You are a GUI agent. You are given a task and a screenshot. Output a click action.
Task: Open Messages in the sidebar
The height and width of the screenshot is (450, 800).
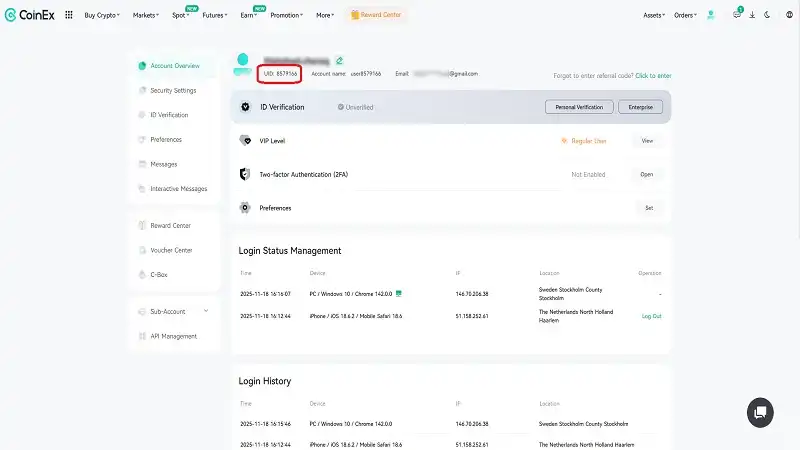point(164,164)
